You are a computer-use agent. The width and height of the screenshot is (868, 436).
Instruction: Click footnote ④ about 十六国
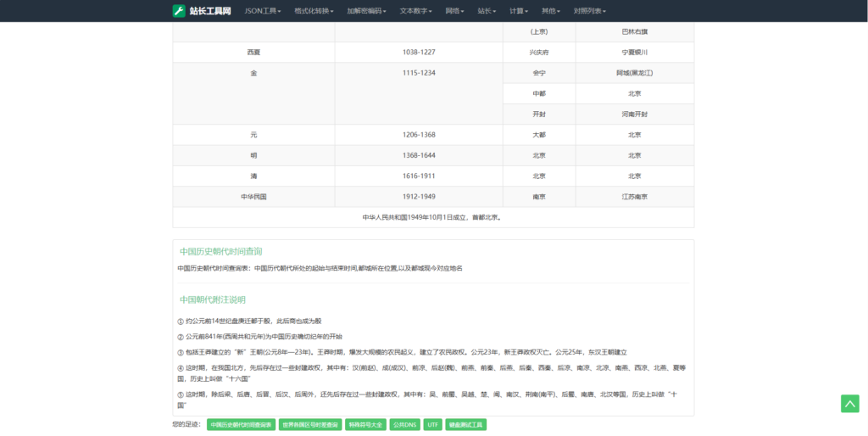pos(431,373)
